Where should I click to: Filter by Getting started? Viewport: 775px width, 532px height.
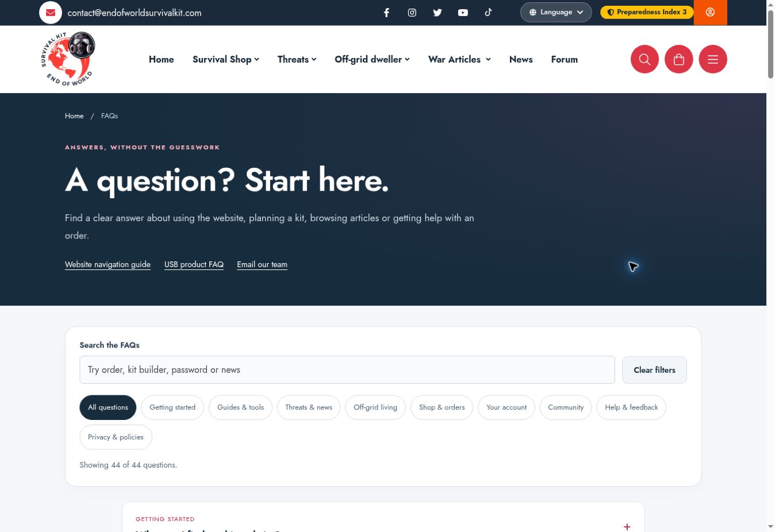(172, 407)
